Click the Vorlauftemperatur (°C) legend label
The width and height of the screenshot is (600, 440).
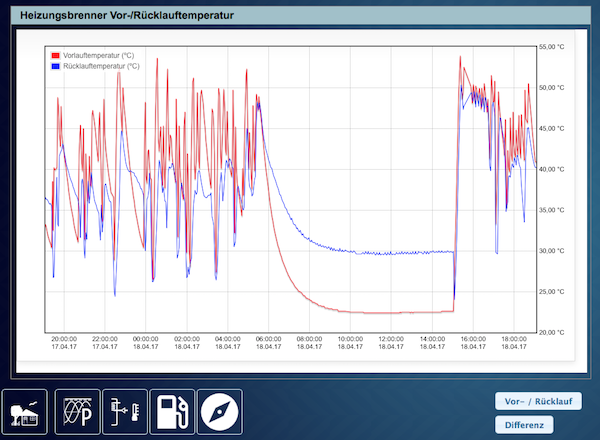[x=99, y=55]
